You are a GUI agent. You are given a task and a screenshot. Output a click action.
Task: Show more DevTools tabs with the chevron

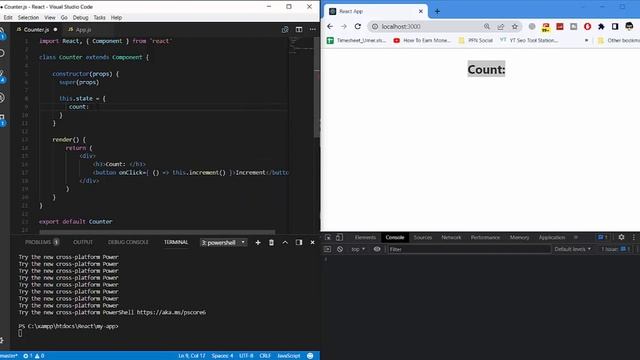tap(576, 237)
